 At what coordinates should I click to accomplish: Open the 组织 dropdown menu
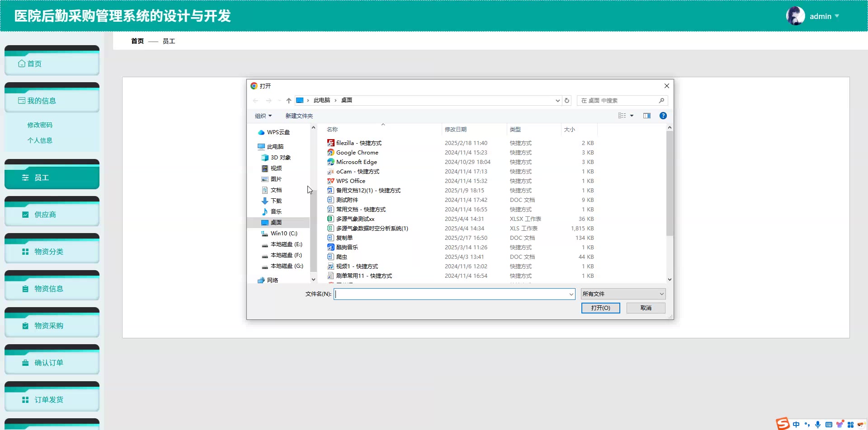264,116
